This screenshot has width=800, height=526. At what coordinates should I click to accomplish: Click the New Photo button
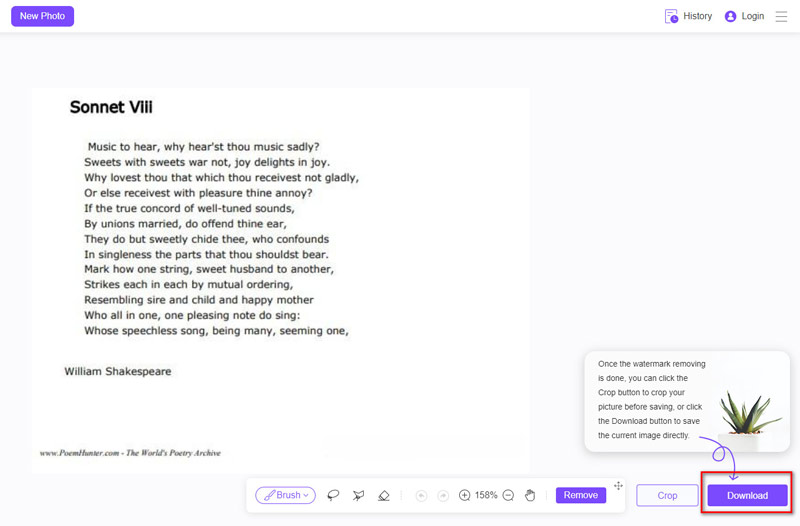42,16
